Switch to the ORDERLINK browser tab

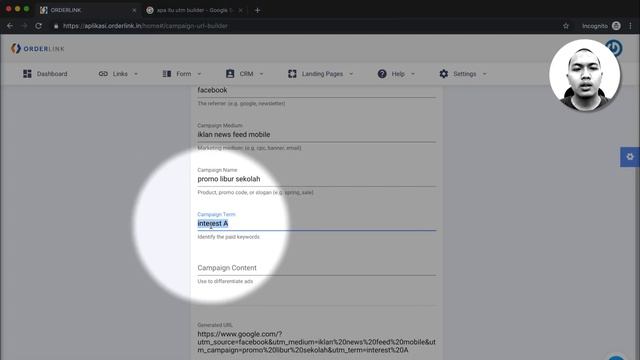[88, 10]
